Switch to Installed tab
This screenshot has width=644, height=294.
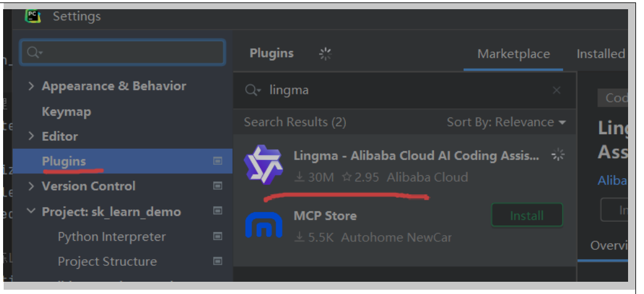coord(600,54)
